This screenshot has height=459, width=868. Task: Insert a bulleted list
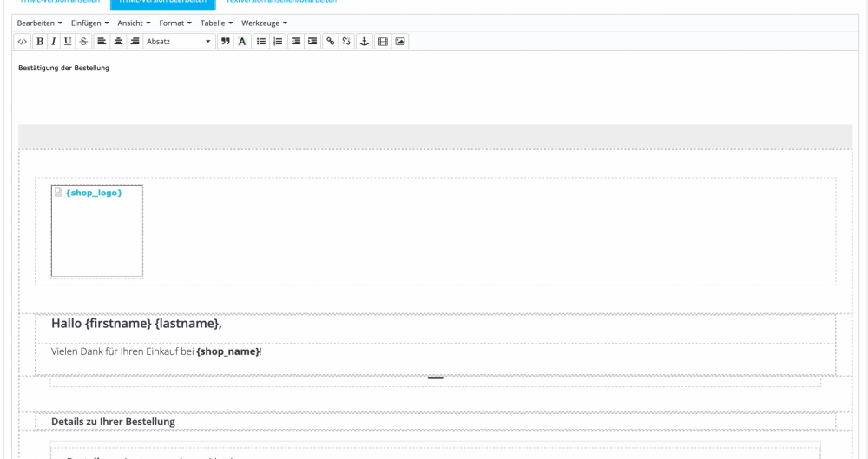(260, 42)
